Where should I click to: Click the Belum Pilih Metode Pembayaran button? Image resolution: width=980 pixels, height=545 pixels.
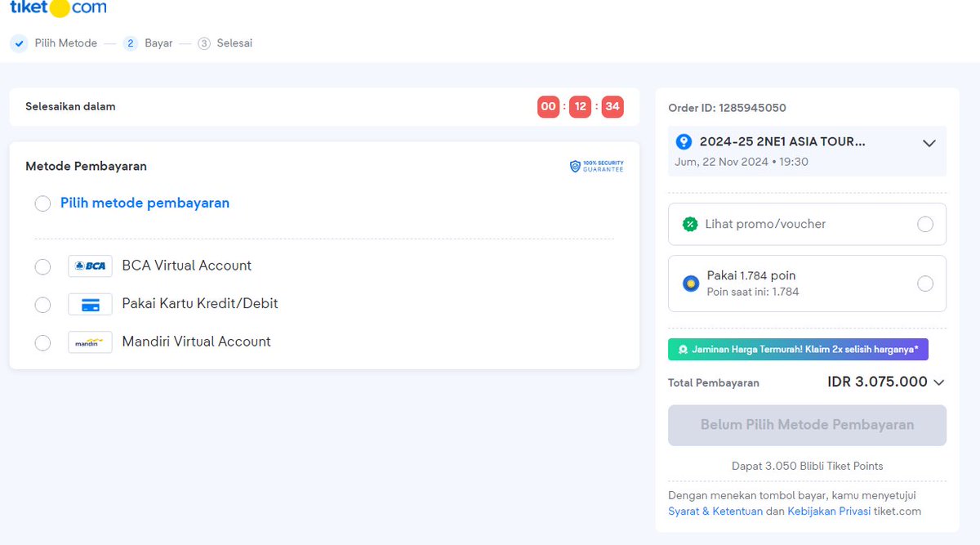tap(807, 425)
